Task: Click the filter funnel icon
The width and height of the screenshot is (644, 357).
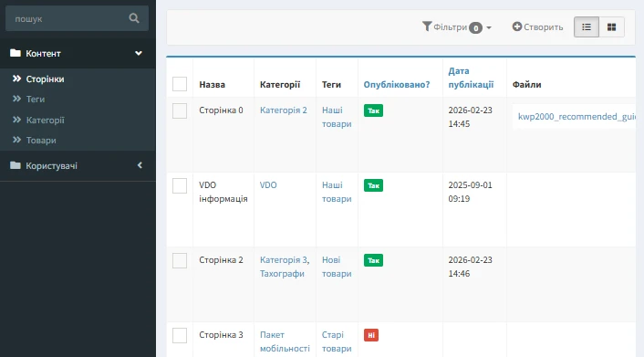Action: click(427, 26)
